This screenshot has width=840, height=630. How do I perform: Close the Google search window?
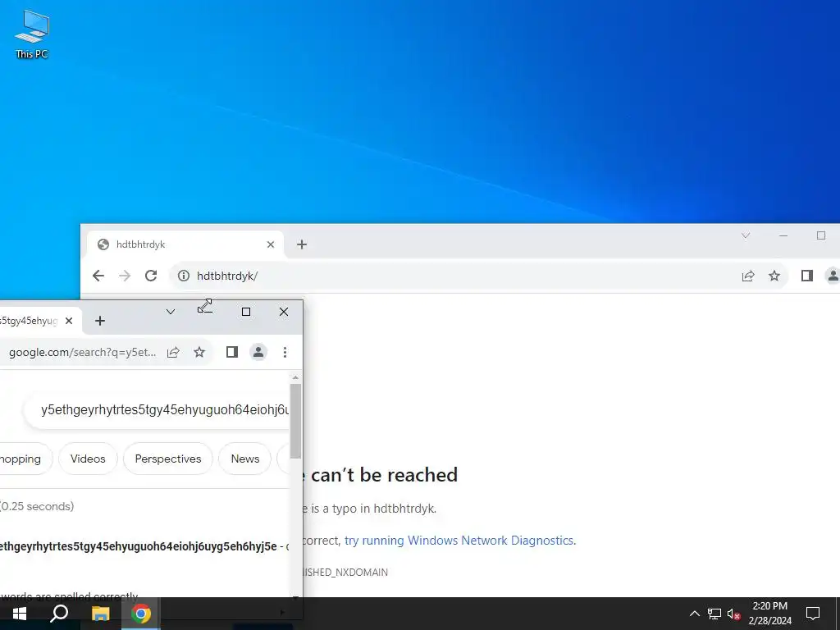[x=283, y=312]
